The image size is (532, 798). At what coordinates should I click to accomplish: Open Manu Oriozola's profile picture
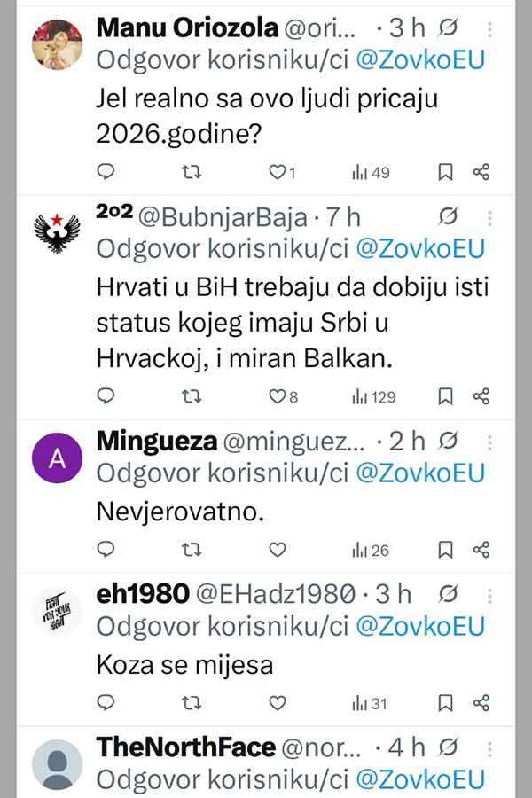[57, 43]
